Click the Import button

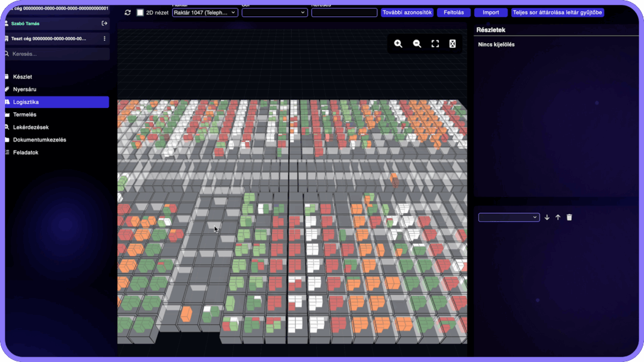coord(491,13)
